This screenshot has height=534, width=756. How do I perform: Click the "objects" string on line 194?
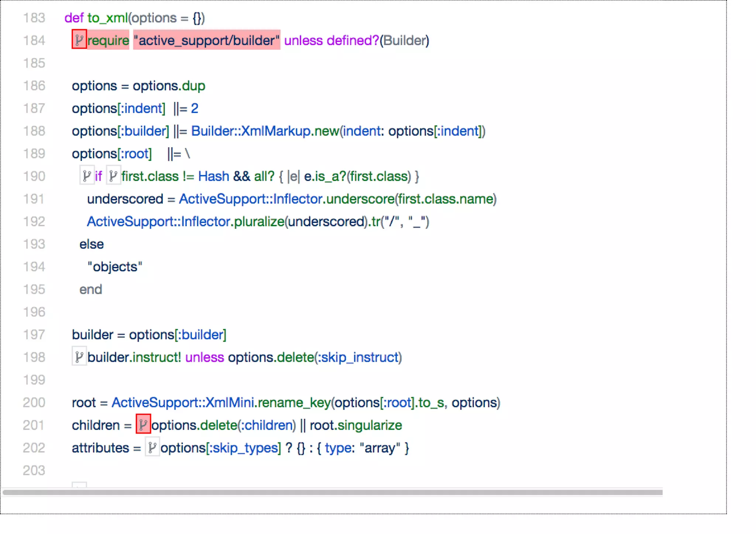coord(115,266)
